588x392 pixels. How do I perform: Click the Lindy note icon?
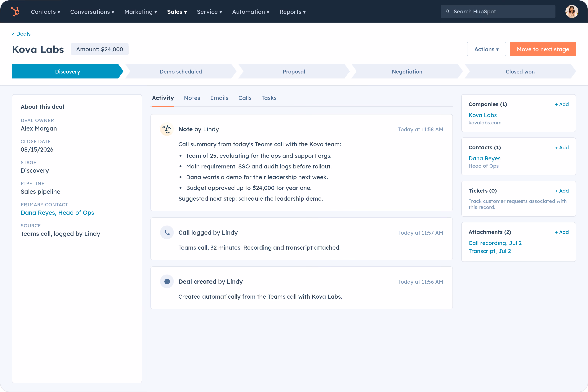[x=167, y=129]
